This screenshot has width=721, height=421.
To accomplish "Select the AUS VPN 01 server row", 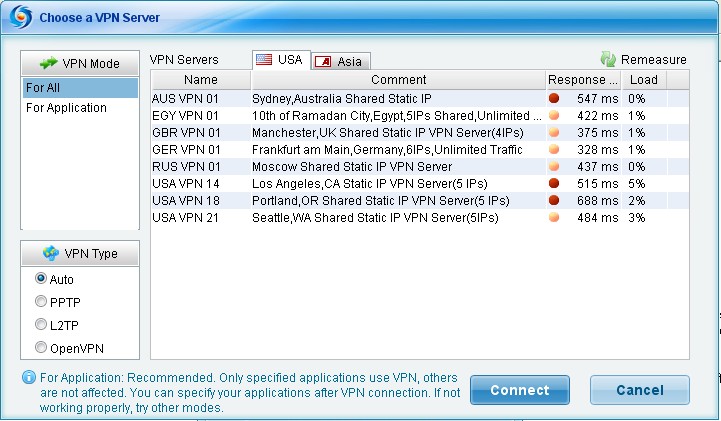I will pos(420,98).
